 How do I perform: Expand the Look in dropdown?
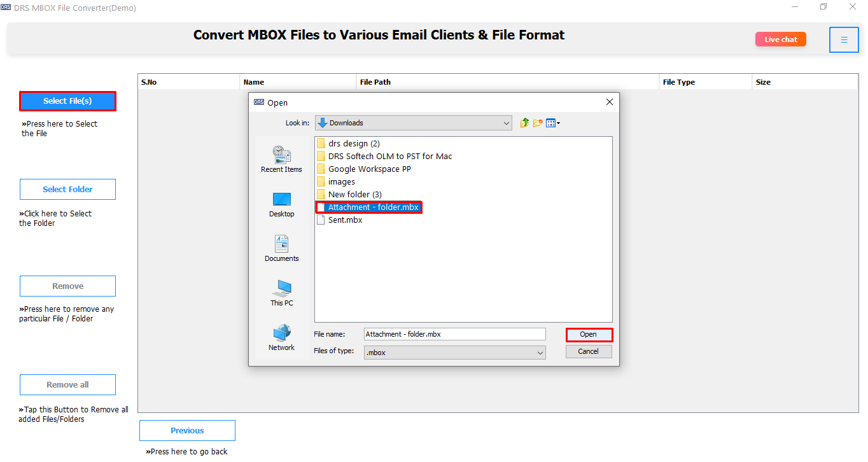click(x=507, y=123)
